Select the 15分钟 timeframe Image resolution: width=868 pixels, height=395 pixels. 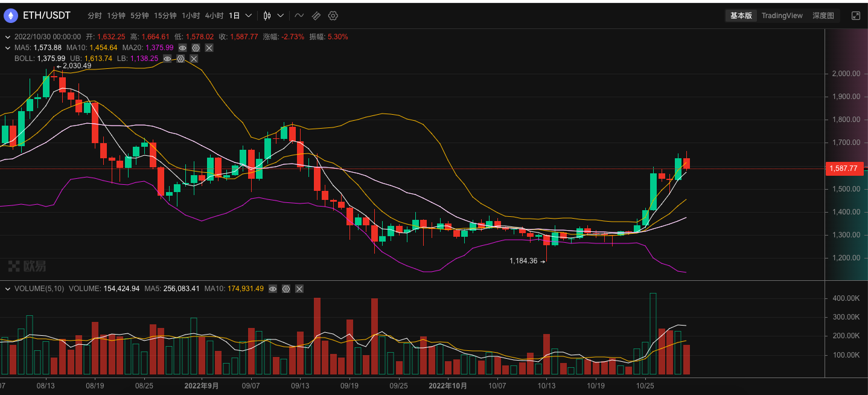[x=165, y=16]
